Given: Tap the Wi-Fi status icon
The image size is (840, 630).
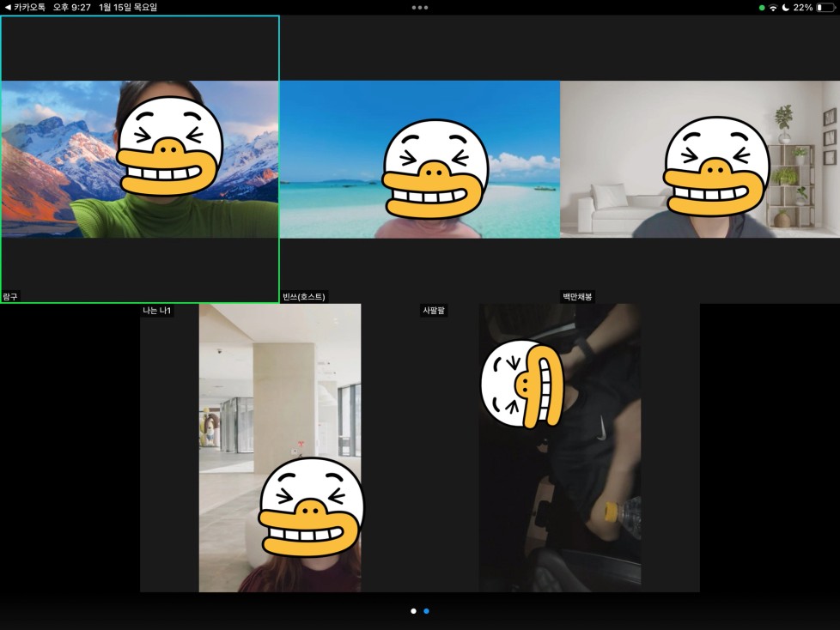Looking at the screenshot, I should tap(773, 7).
